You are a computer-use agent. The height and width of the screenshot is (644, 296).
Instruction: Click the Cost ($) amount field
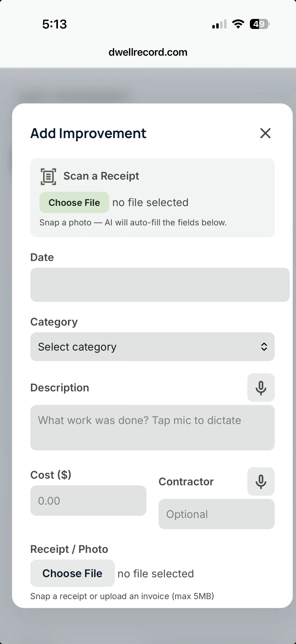(88, 501)
